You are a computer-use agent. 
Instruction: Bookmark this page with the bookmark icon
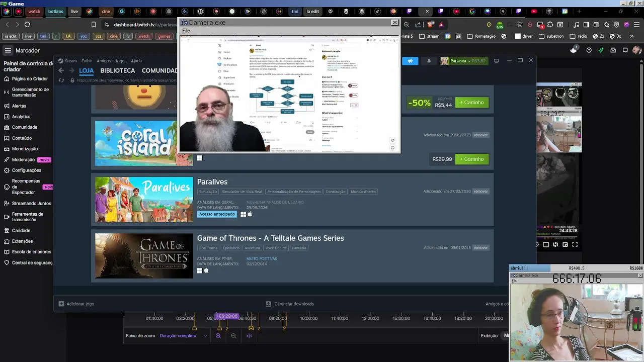[x=94, y=24]
